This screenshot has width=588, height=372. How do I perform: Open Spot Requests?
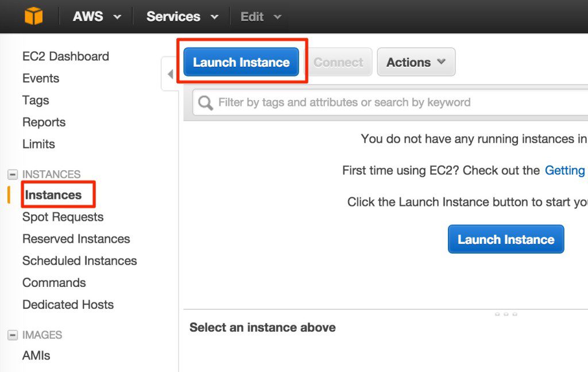point(63,217)
